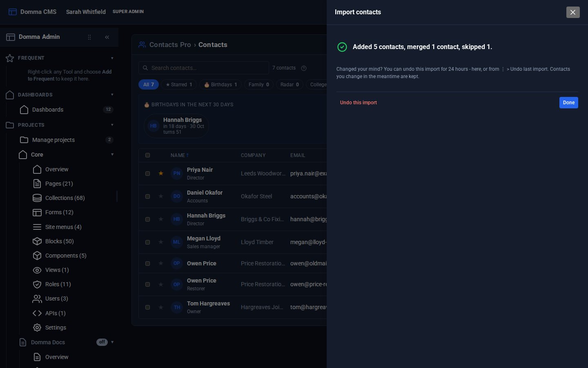Click the Views eye icon
Image resolution: width=588 pixels, height=368 pixels.
(37, 270)
